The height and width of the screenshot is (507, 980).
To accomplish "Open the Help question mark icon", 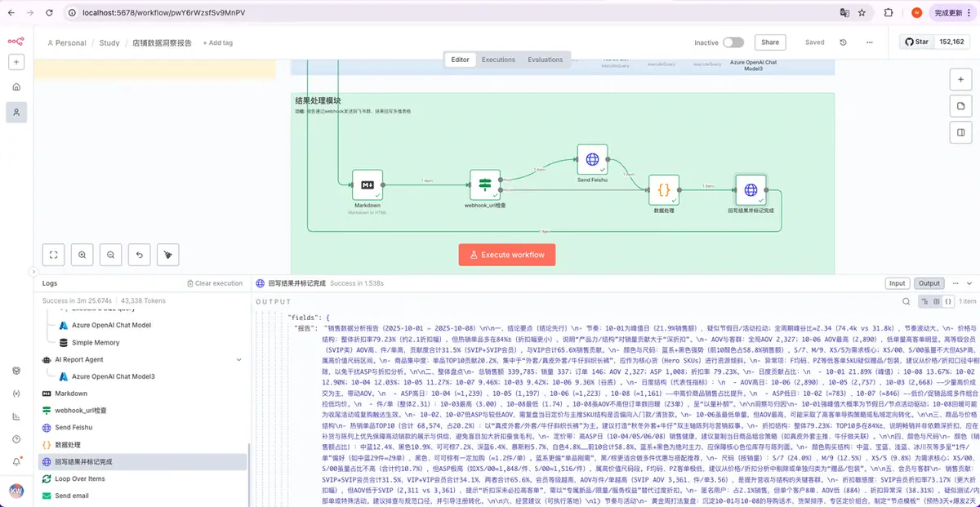I will pyautogui.click(x=16, y=439).
